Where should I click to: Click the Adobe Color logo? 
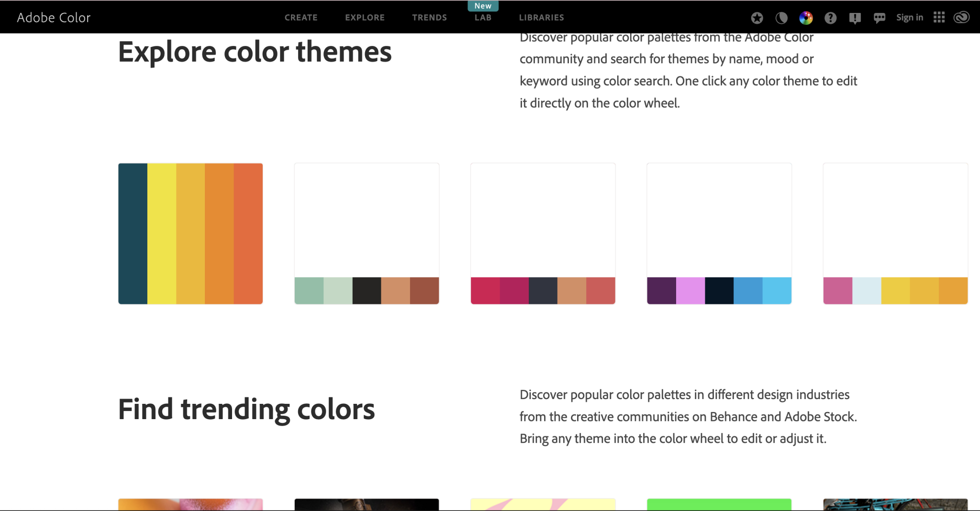tap(54, 17)
